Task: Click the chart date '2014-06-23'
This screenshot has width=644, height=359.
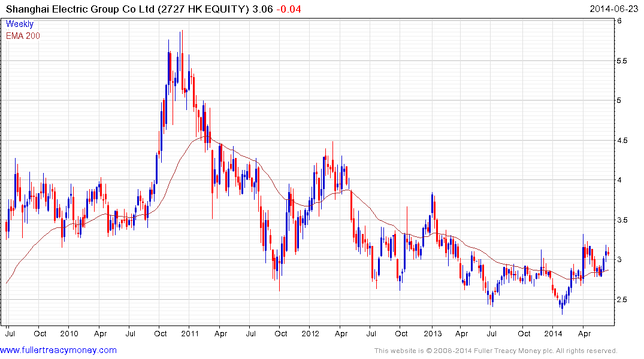Action: (613, 9)
